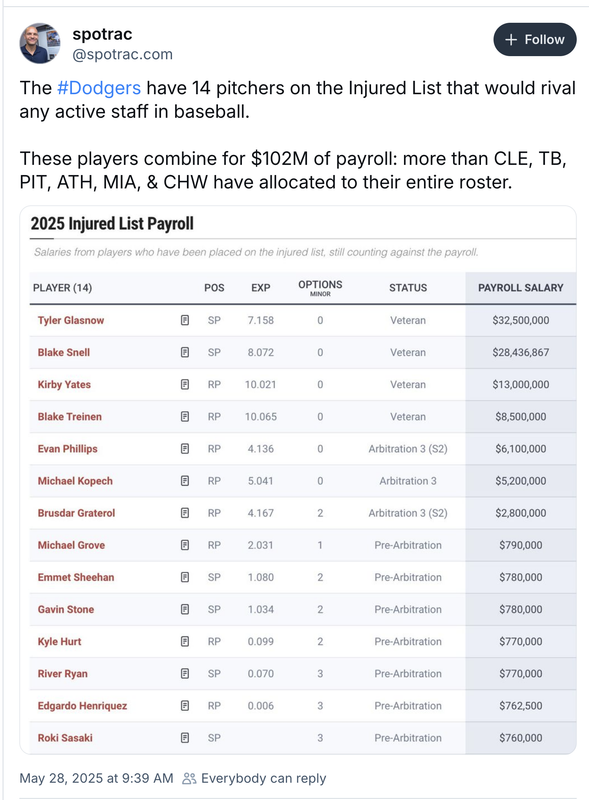589x800 pixels.
Task: Open contract icon beside Kirby Yates
Action: click(185, 385)
